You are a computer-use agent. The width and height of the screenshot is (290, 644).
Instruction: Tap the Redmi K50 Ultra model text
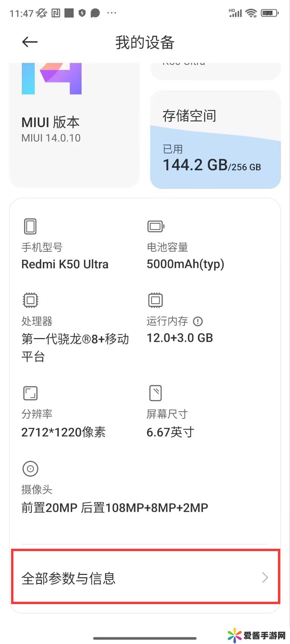[x=65, y=264]
